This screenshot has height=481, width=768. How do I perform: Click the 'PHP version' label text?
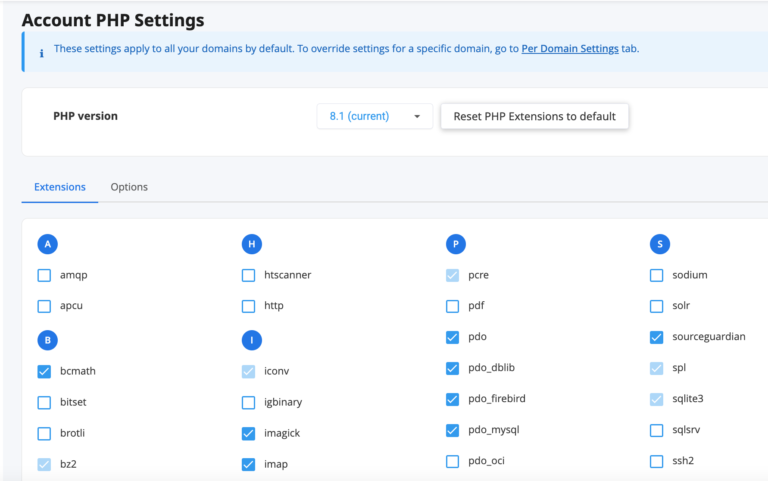[85, 116]
